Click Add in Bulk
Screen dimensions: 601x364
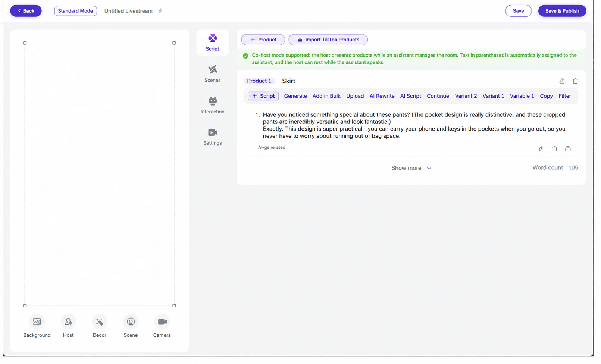(326, 96)
